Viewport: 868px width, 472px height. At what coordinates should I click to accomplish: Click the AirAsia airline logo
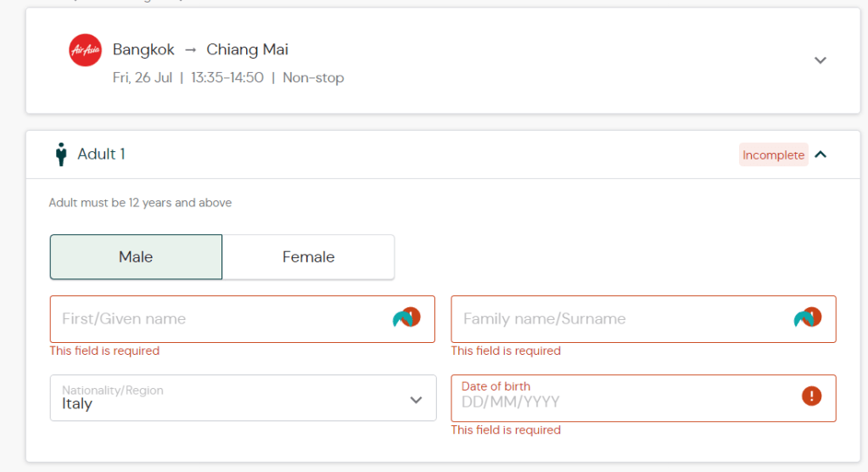click(x=85, y=50)
